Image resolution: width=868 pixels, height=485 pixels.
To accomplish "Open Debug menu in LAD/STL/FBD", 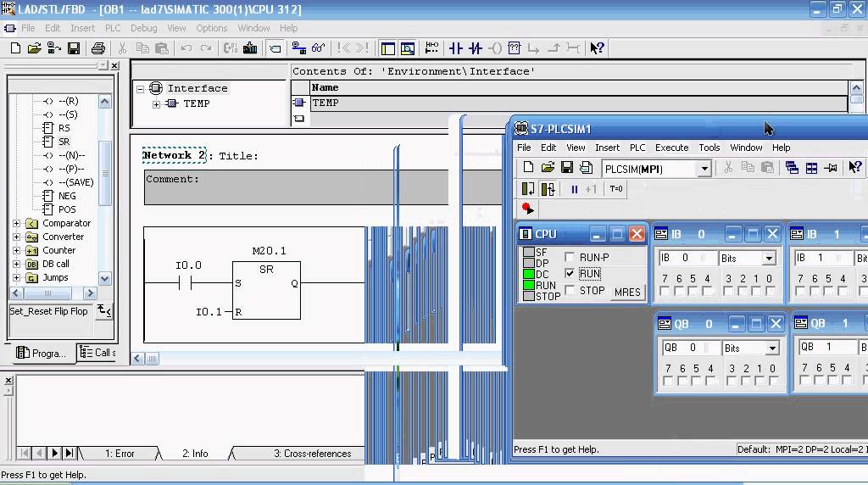I will pos(144,28).
